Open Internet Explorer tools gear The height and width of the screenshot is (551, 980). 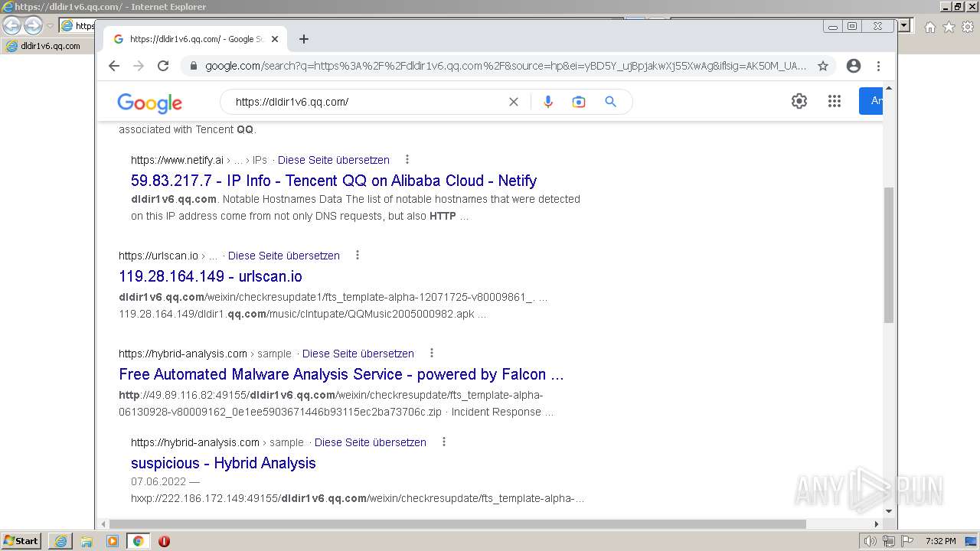[x=968, y=27]
